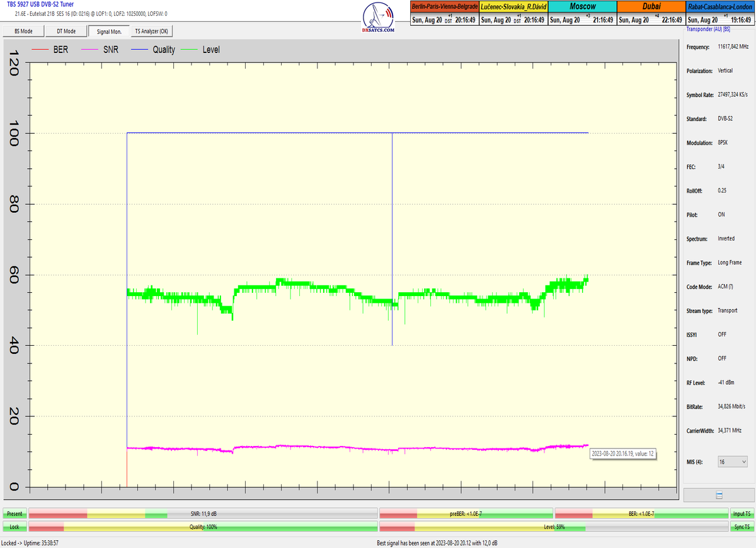Click the red BER legend line
Screen dimensions: 756x548
40,50
